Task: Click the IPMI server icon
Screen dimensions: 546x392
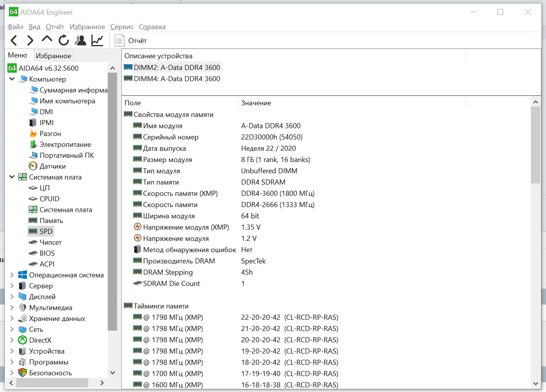Action: pos(33,122)
